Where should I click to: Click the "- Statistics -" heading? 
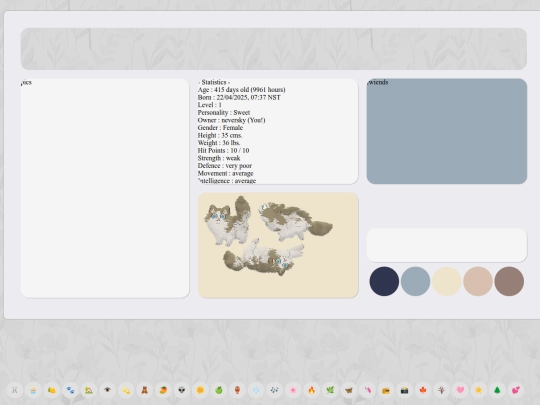[x=214, y=82]
